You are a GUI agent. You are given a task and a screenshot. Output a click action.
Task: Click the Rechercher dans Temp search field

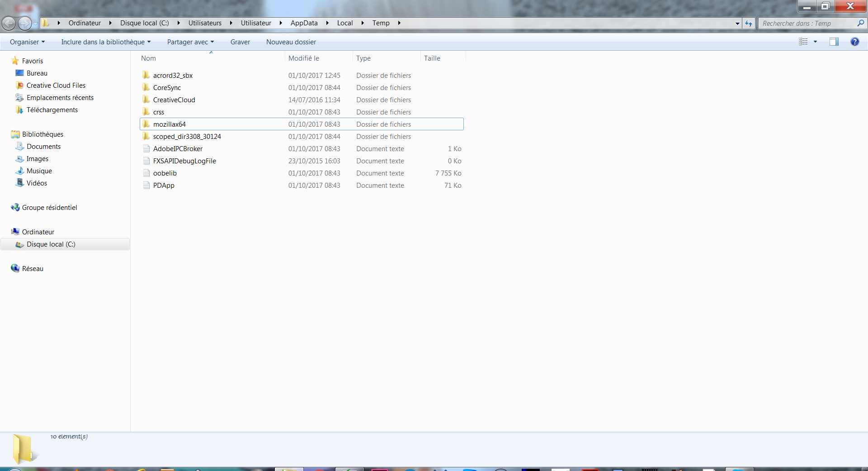[x=807, y=24]
